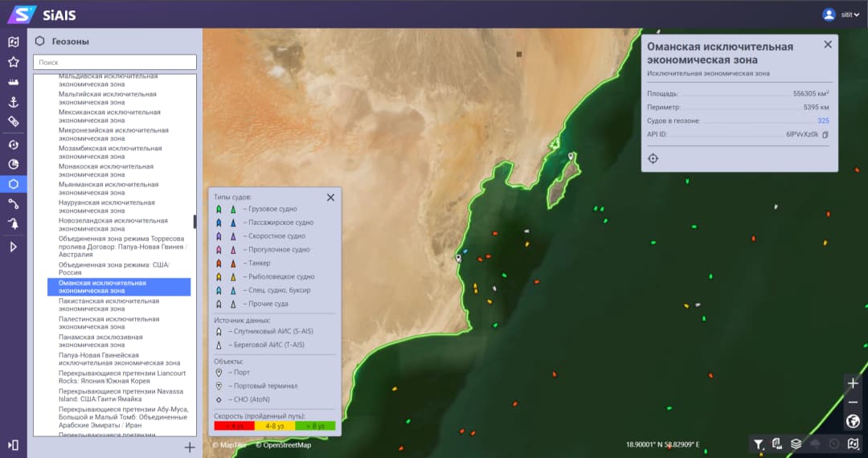Open the vessels ship icon section
The image size is (868, 458).
[13, 82]
